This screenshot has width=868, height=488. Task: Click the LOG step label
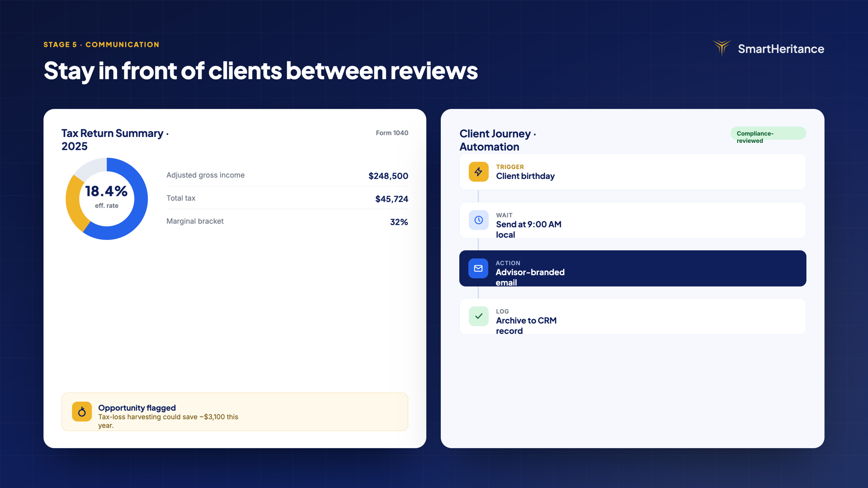(x=502, y=311)
